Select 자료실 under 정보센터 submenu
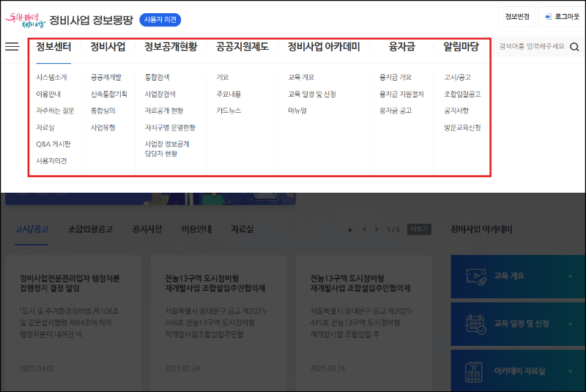The height and width of the screenshot is (392, 586). (x=45, y=127)
